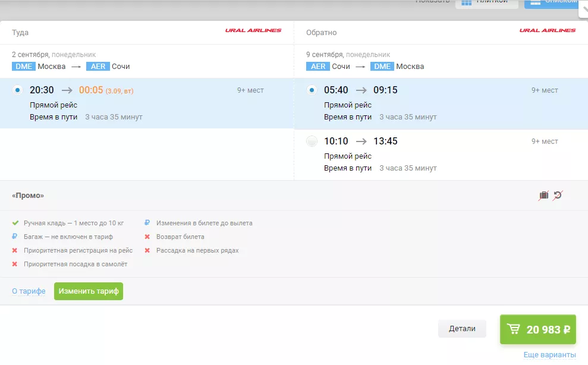Click the crossed-out baggage icon in the Промо row
Image resolution: width=588 pixels, height=365 pixels.
(543, 195)
